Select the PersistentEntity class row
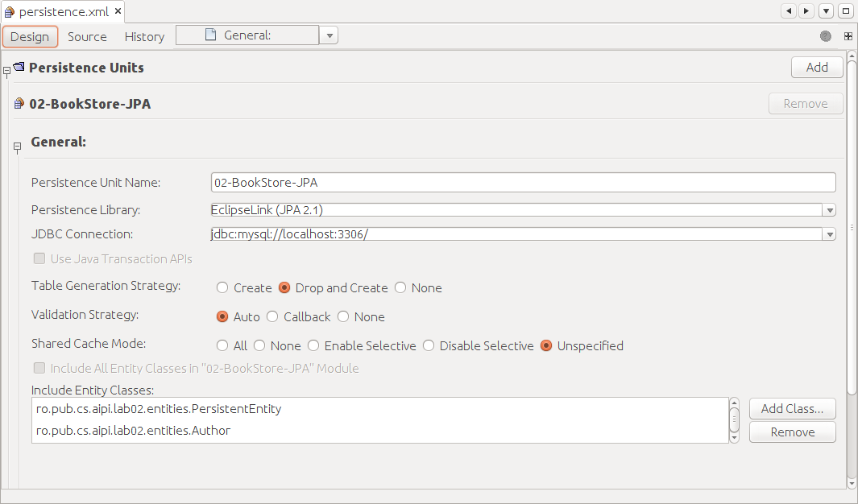 point(380,409)
